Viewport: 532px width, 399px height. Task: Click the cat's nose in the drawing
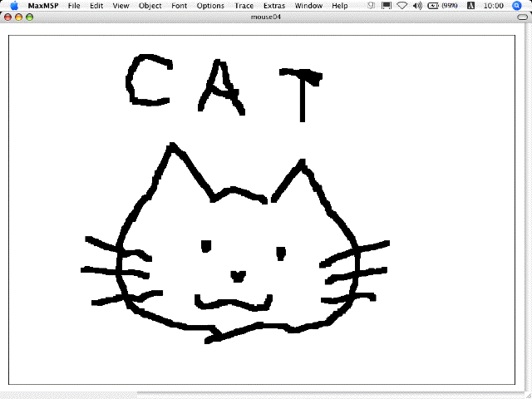(238, 274)
